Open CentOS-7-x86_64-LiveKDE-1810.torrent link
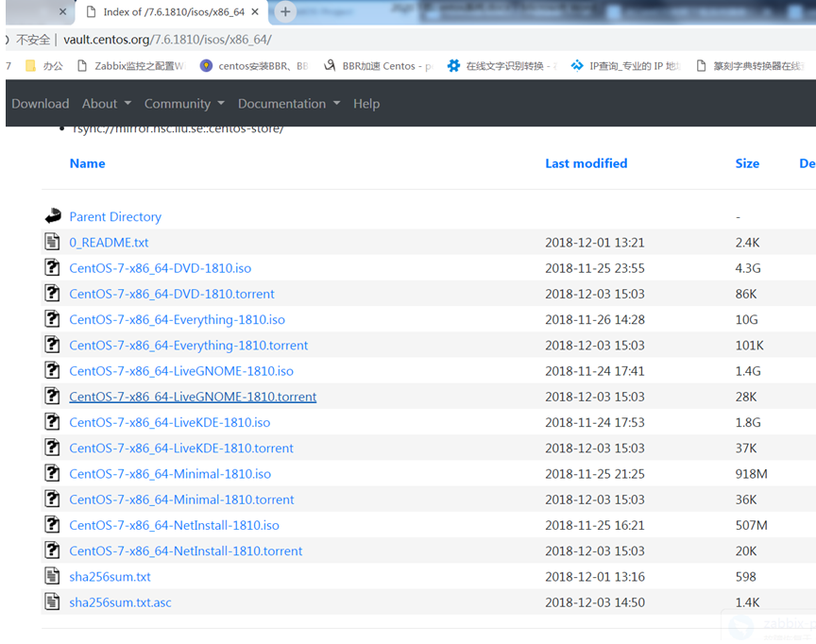 tap(181, 448)
